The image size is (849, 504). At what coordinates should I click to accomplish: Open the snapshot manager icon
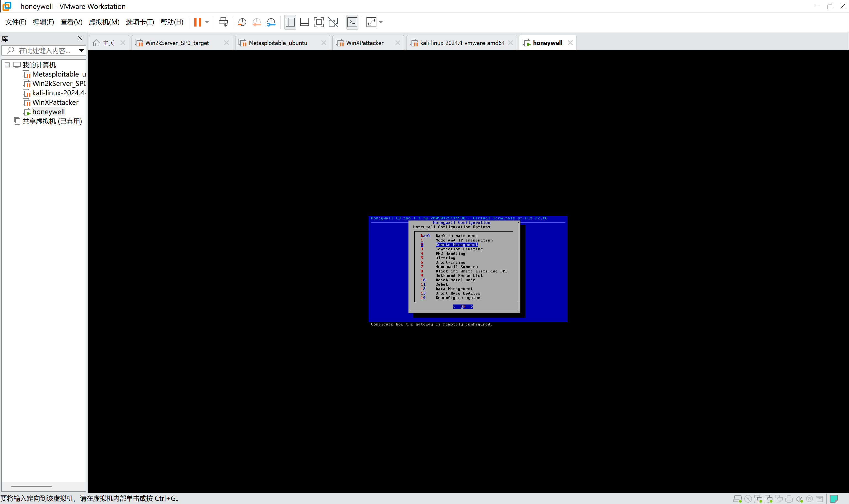point(271,22)
